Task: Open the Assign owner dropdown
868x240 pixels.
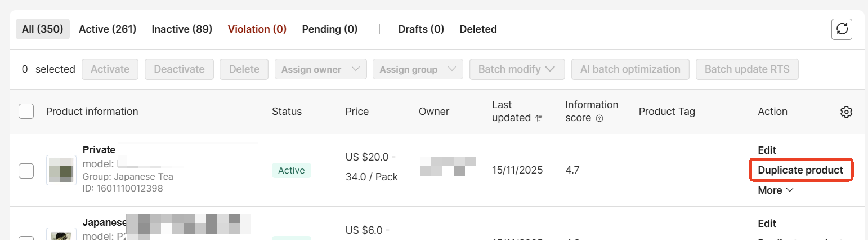Action: point(320,69)
